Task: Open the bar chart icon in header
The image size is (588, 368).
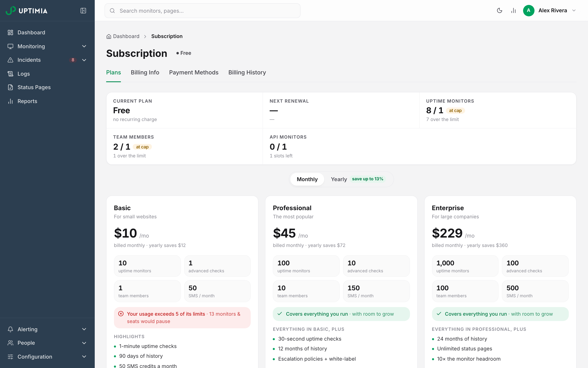Action: coord(513,10)
